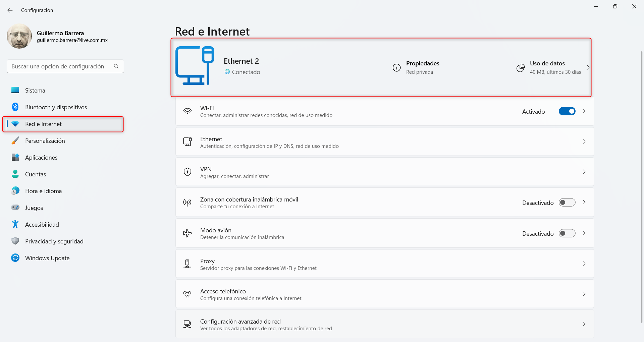The height and width of the screenshot is (342, 644).
Task: Select Personalización in the sidebar
Action: tap(45, 141)
